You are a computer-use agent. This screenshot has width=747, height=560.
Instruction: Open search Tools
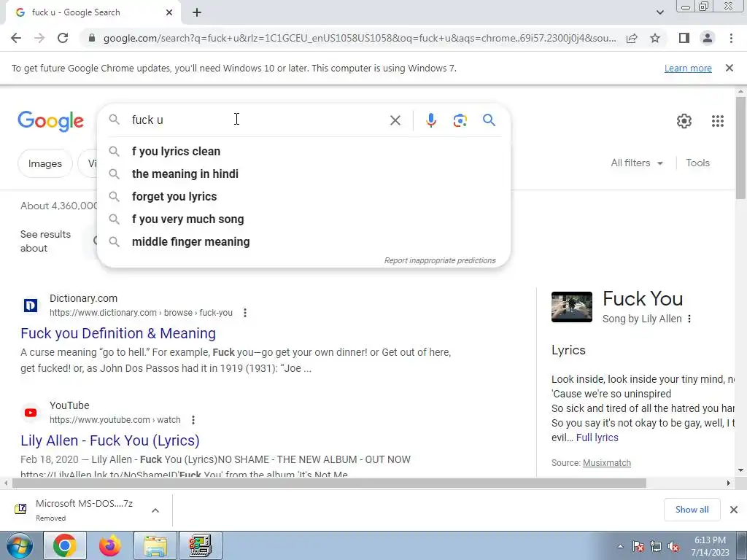tap(697, 163)
